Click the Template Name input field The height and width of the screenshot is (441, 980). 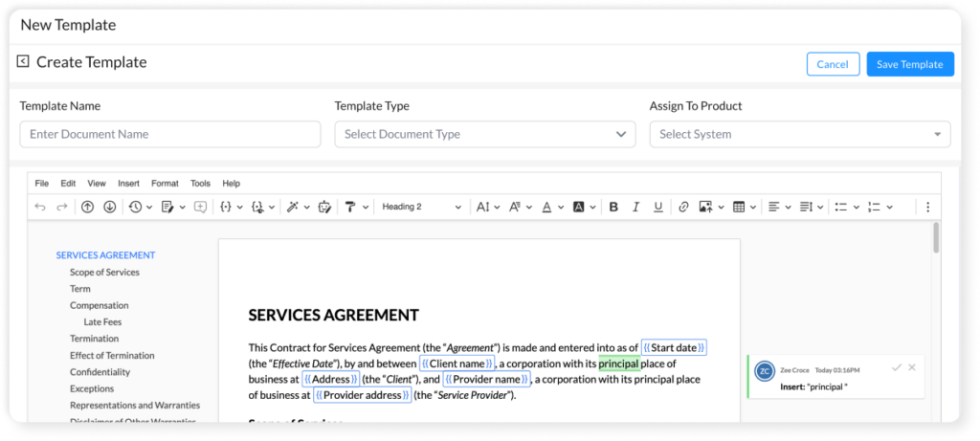[x=169, y=135]
